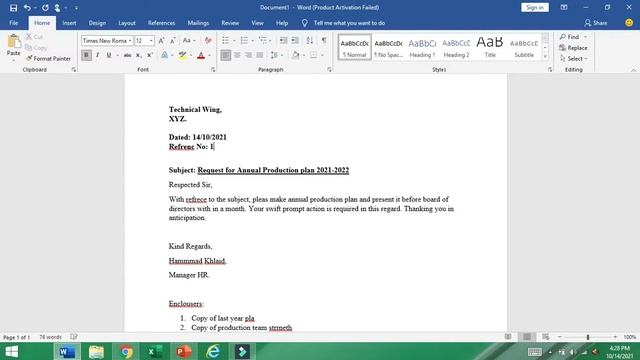
Task: Sort the selected text
Action: [310, 40]
